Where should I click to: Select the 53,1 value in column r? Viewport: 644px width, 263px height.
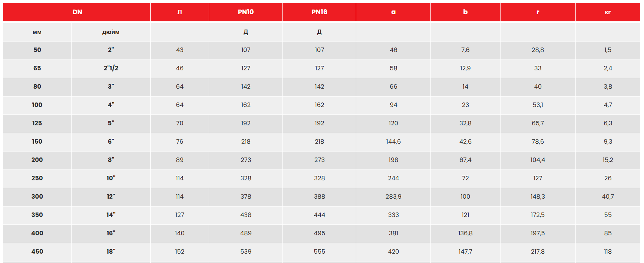(538, 105)
